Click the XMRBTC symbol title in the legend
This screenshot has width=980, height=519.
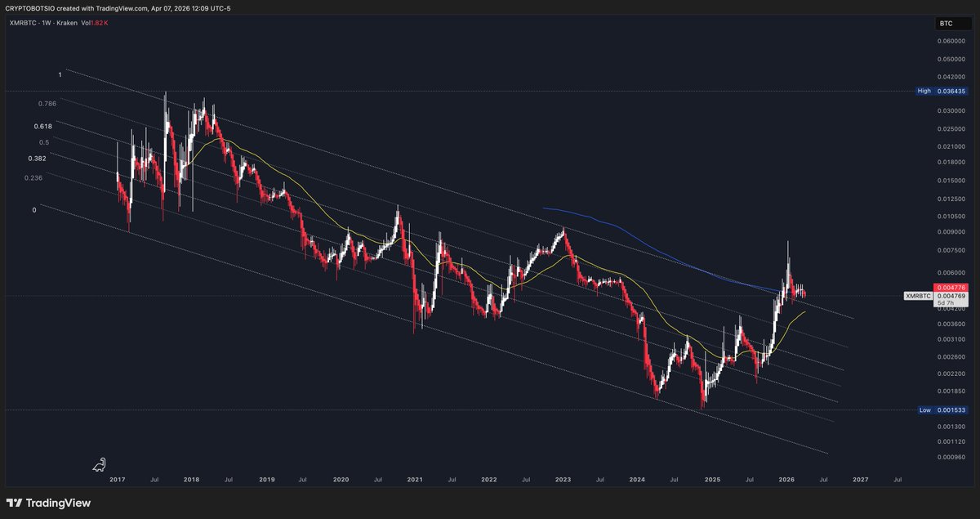click(x=22, y=23)
